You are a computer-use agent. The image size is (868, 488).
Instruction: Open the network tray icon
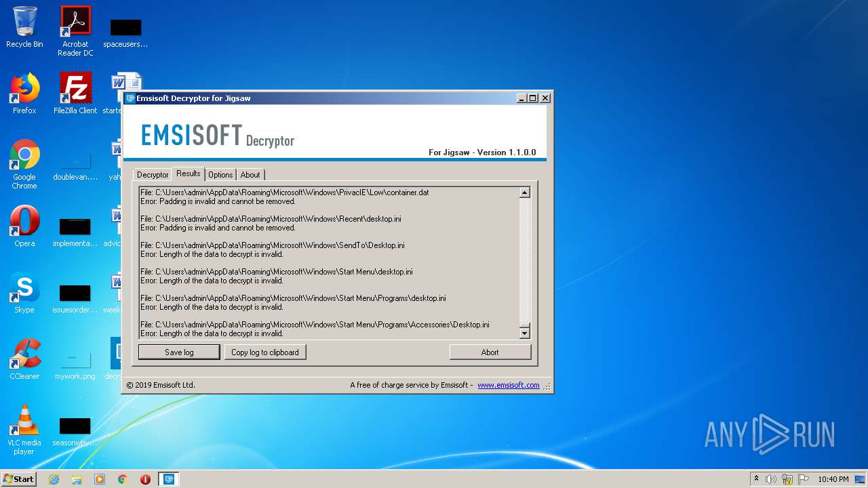(787, 479)
